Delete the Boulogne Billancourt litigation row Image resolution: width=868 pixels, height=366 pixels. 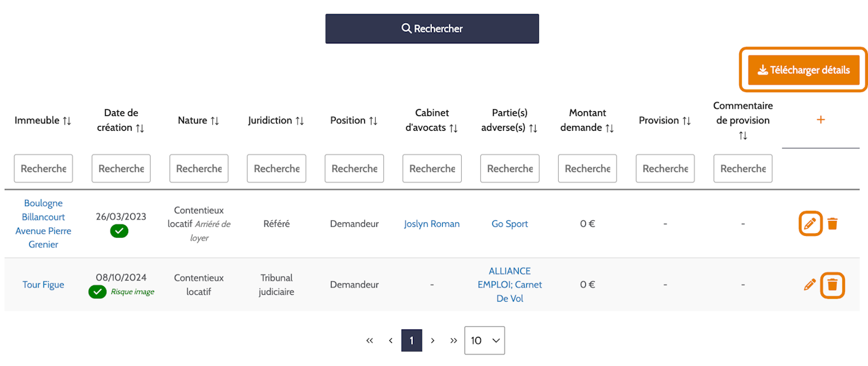[833, 224]
